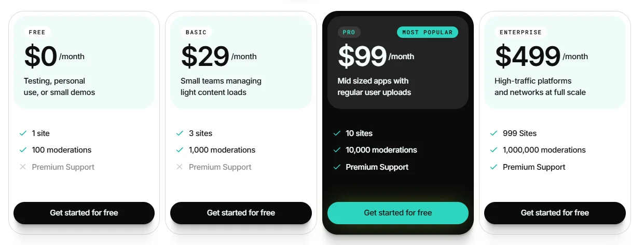Click checkmark beside Pro plan Premium Support
644x245 pixels.
pyautogui.click(x=337, y=167)
